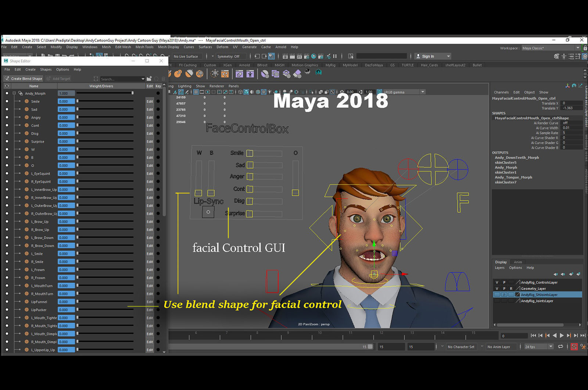Pause Viewport 2.0 with the pause icon
The height and width of the screenshot is (390, 588).
(x=335, y=56)
